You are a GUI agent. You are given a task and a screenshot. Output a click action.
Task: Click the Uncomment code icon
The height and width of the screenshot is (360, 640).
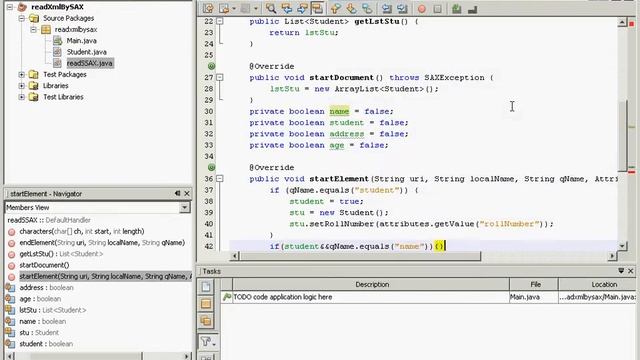(472, 9)
